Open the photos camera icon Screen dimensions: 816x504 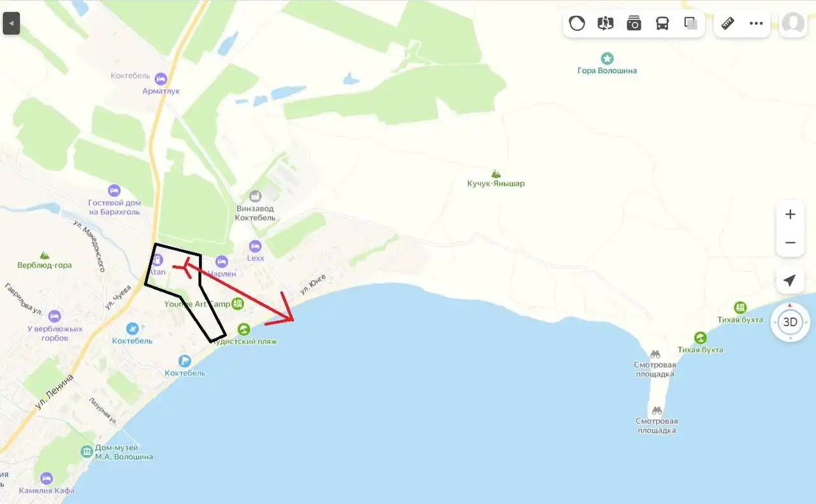pos(634,24)
